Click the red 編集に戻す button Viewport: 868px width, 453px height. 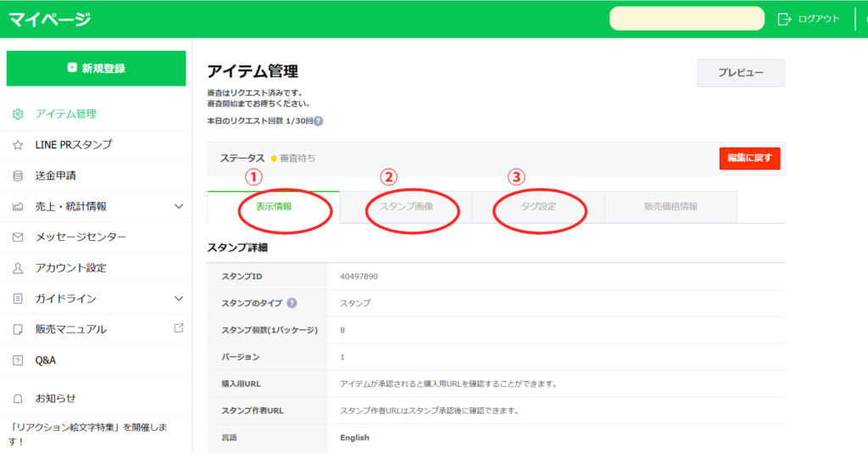tap(749, 159)
